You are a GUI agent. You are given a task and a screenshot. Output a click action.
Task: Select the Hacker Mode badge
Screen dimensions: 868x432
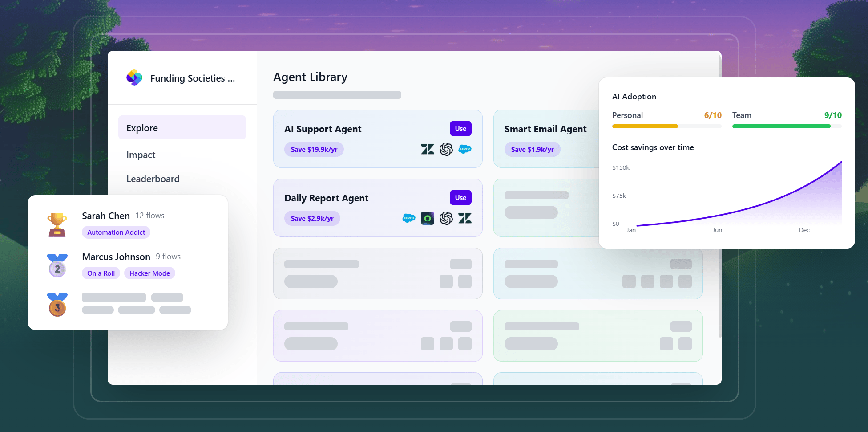pos(149,273)
